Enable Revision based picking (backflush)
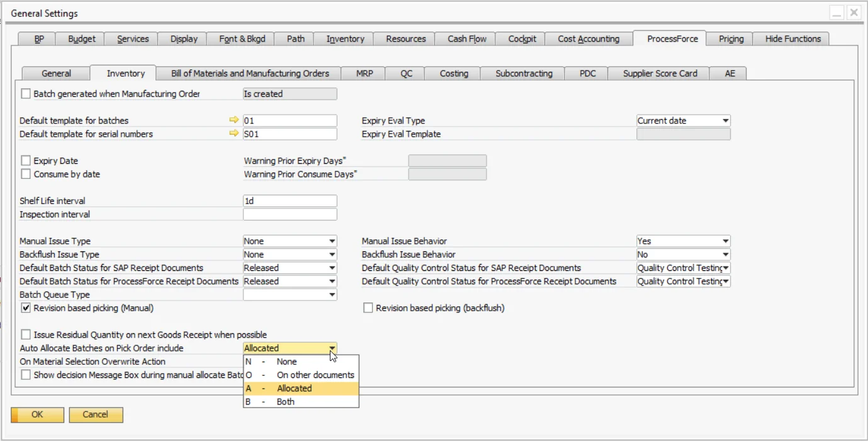Screen dimensions: 868x441 click(368, 308)
